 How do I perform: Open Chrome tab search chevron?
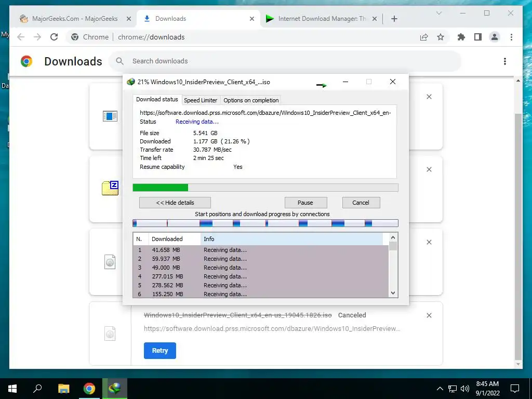(x=438, y=13)
